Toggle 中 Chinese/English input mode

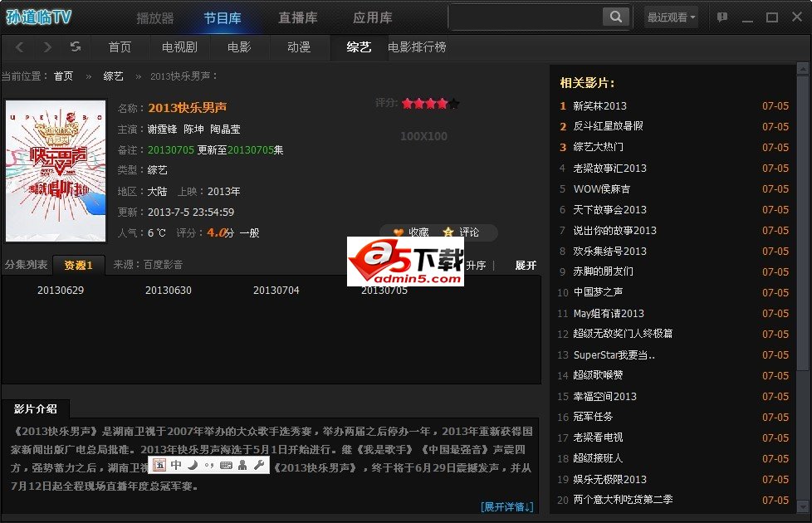point(175,465)
